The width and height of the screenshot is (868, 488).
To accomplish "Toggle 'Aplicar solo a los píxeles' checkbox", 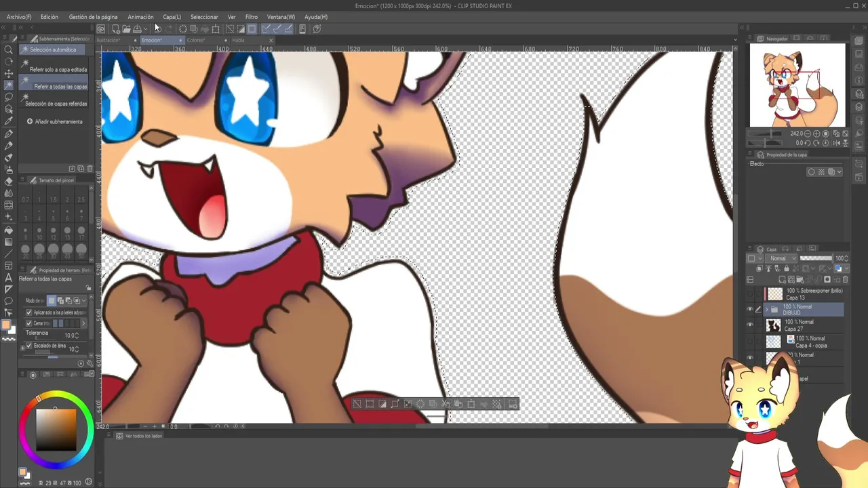I will tap(28, 312).
